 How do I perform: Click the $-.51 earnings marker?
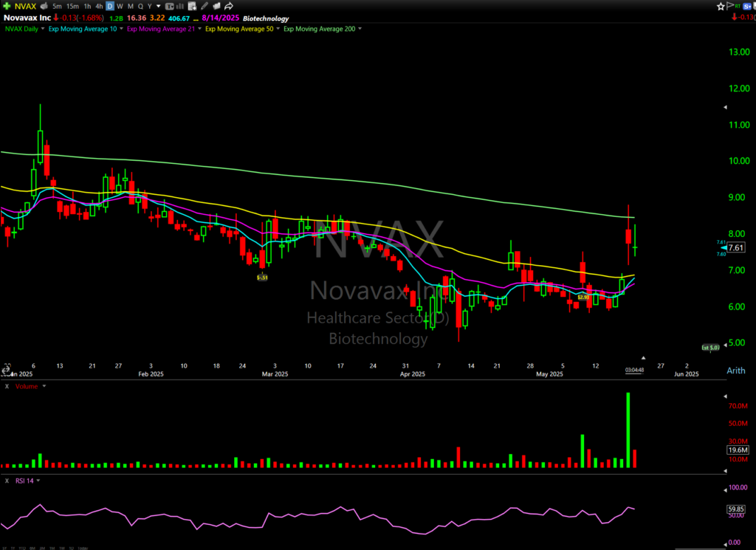coord(262,278)
